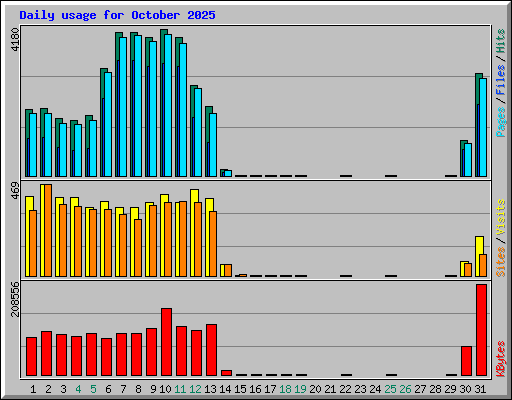This screenshot has height=400, width=512.
Task: Click green weekend day label 11
Action: click(180, 389)
